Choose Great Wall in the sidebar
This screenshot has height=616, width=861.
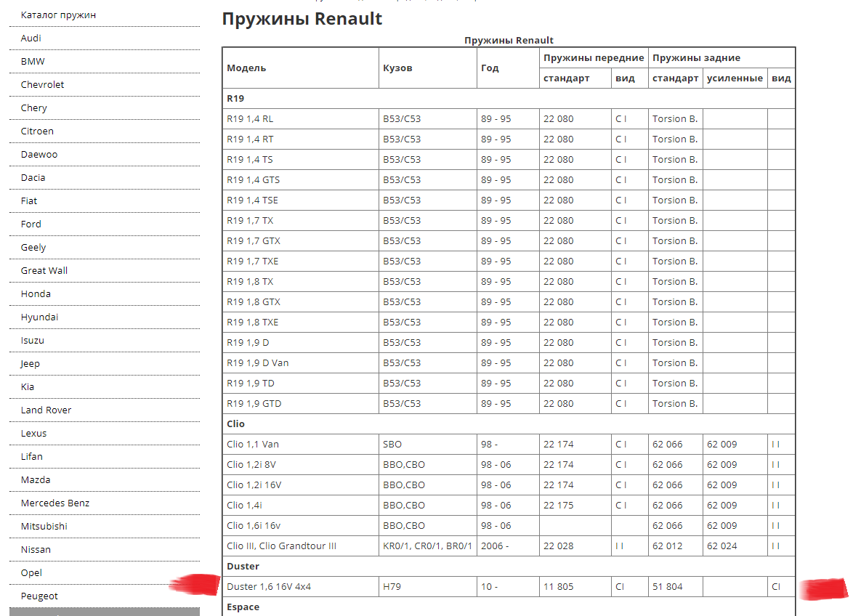[44, 270]
